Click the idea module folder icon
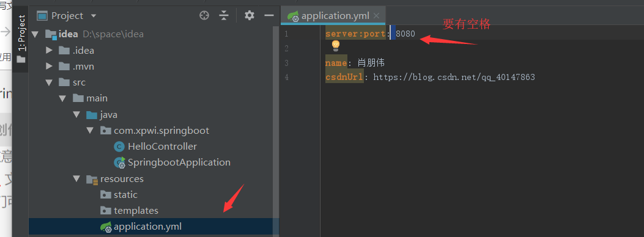Image resolution: width=644 pixels, height=237 pixels. click(51, 34)
